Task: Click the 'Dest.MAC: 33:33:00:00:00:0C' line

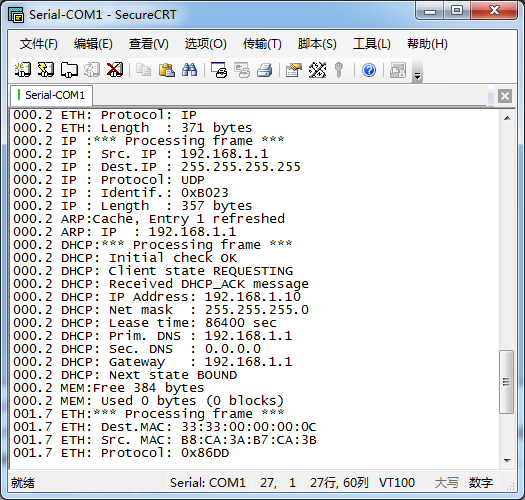Action: click(x=165, y=427)
